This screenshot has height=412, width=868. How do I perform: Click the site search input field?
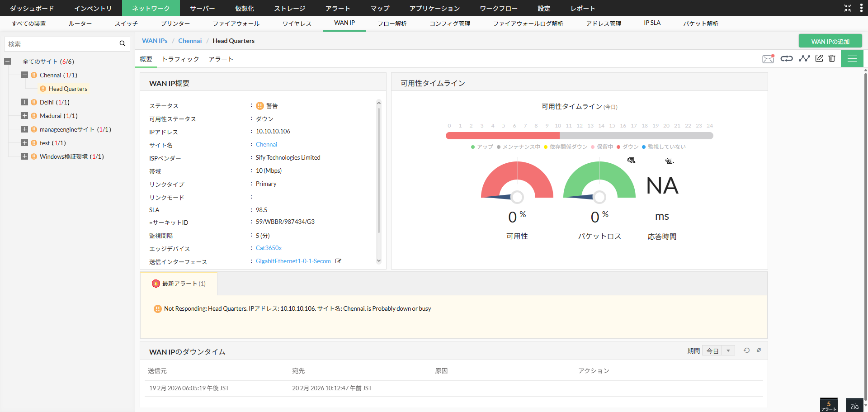61,44
